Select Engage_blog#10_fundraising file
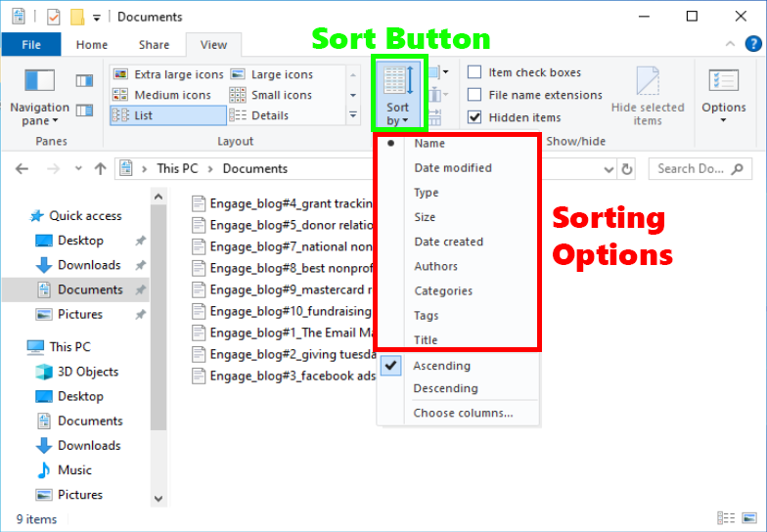The image size is (767, 532). (283, 311)
